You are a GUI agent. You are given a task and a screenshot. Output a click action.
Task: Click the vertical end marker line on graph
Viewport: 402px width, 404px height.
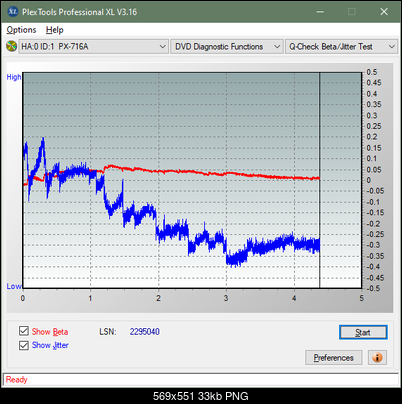pos(320,180)
